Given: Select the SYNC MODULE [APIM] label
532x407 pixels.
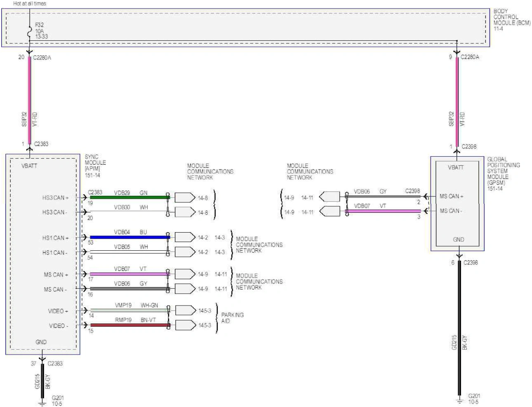Looking at the screenshot, I should tap(95, 166).
